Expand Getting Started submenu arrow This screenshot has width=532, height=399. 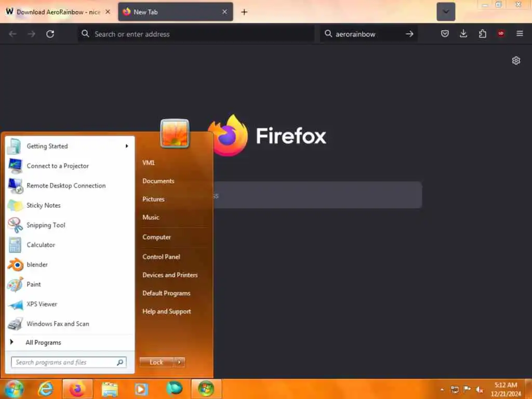(127, 146)
